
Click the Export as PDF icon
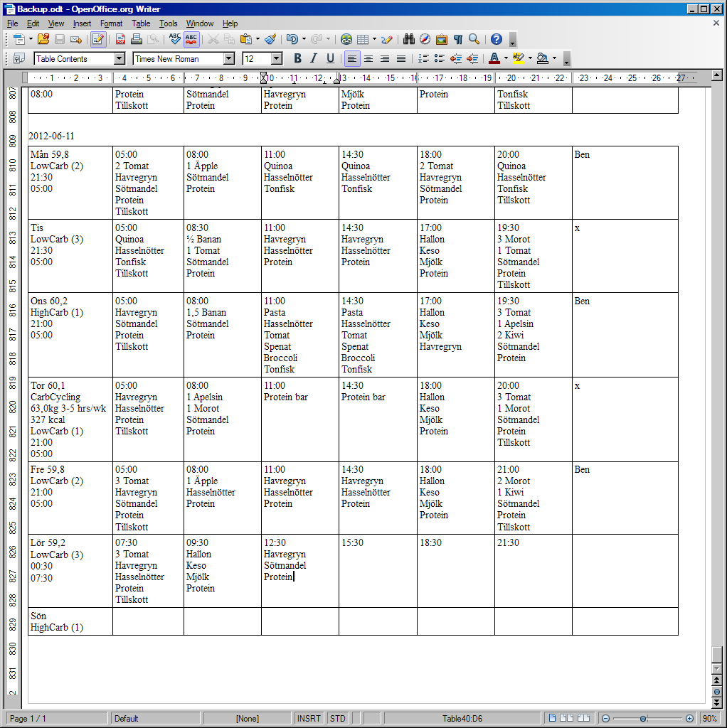tap(120, 39)
